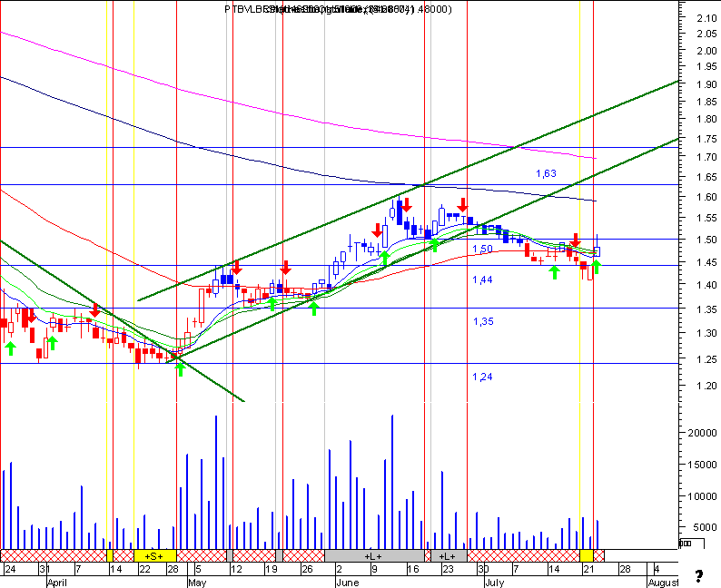Image resolution: width=721 pixels, height=588 pixels.
Task: Click the May month label
Action: click(x=197, y=583)
